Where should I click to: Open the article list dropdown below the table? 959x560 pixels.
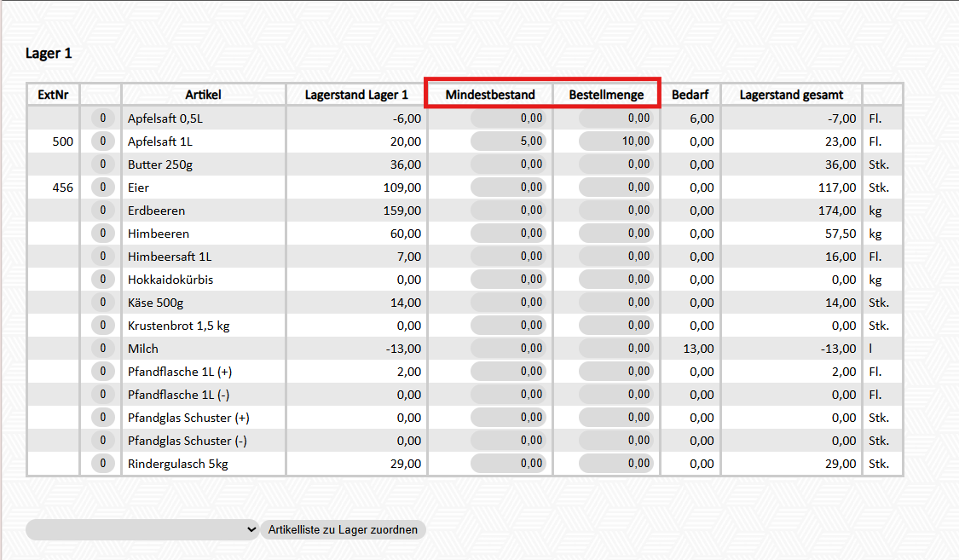pos(142,529)
